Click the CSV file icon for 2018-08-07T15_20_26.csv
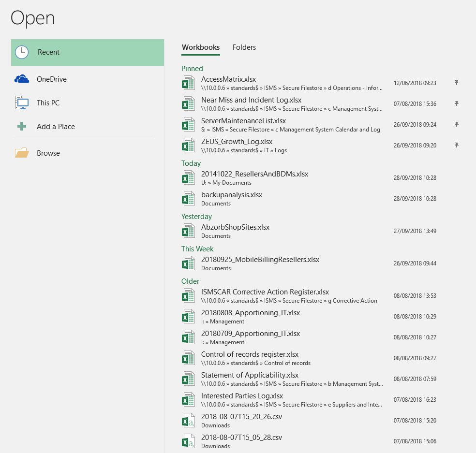 coord(188,421)
